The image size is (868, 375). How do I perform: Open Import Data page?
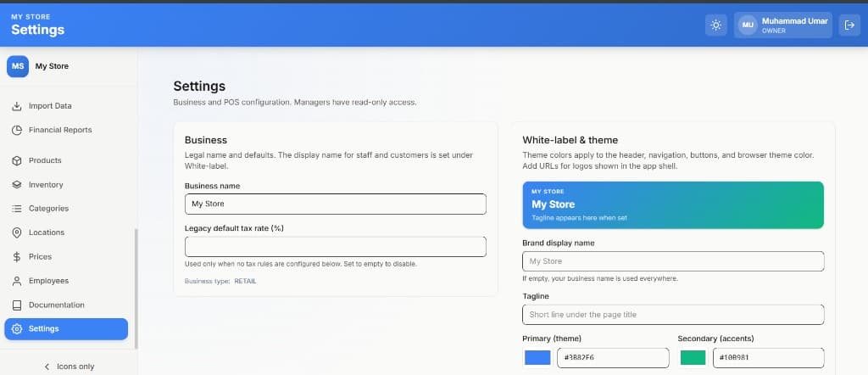click(x=66, y=106)
